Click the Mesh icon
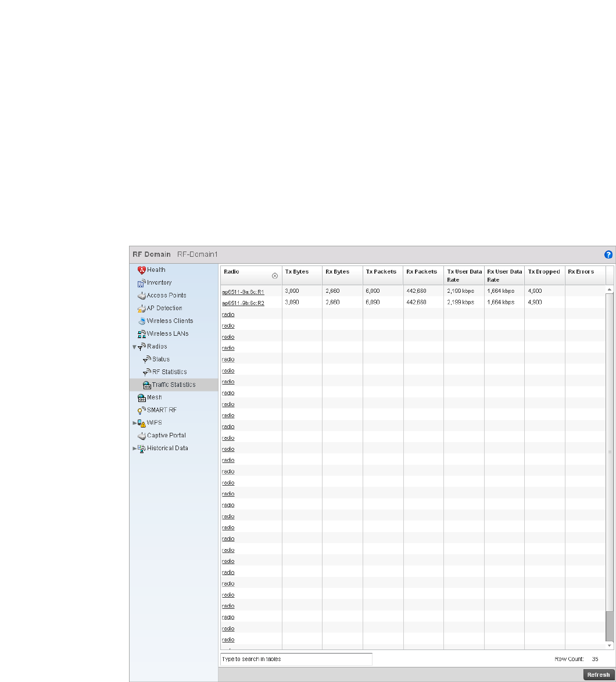Image resolution: width=616 pixels, height=682 pixels. click(141, 397)
